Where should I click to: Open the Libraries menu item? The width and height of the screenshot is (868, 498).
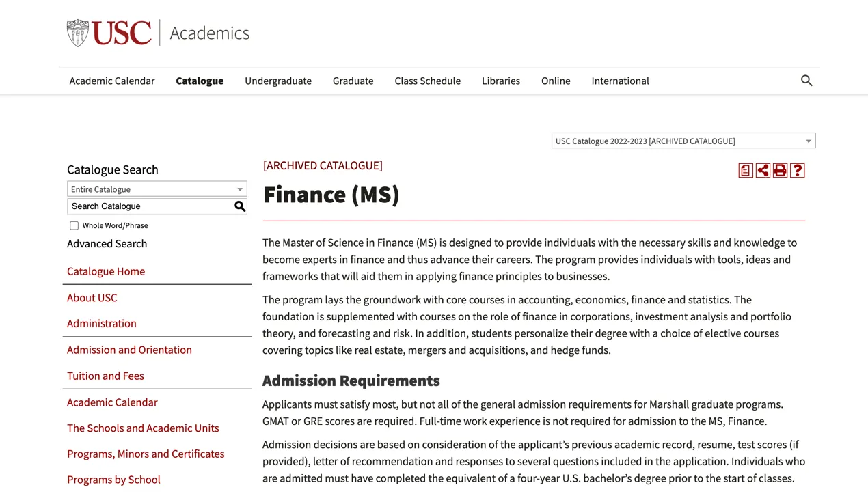click(500, 81)
